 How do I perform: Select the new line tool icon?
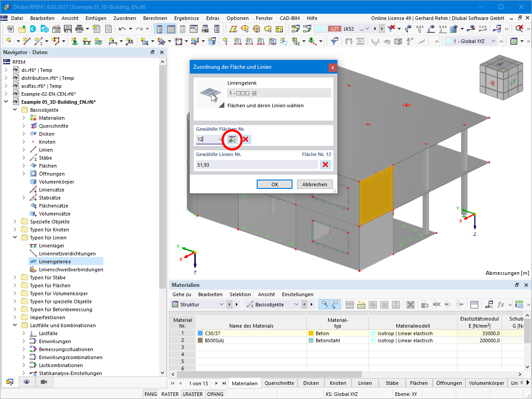click(27, 41)
